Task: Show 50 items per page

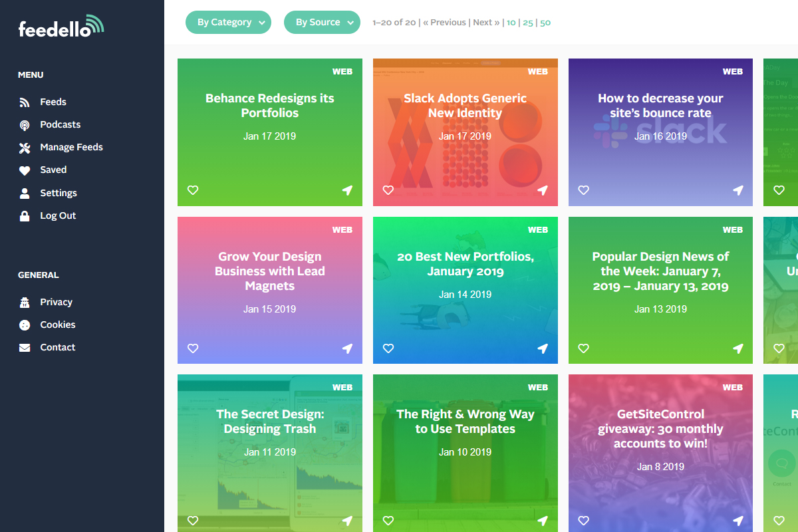Action: [x=545, y=23]
